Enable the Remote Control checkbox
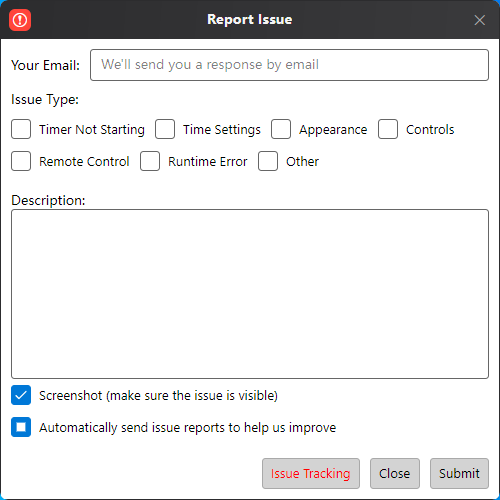The width and height of the screenshot is (500, 500). 21,161
